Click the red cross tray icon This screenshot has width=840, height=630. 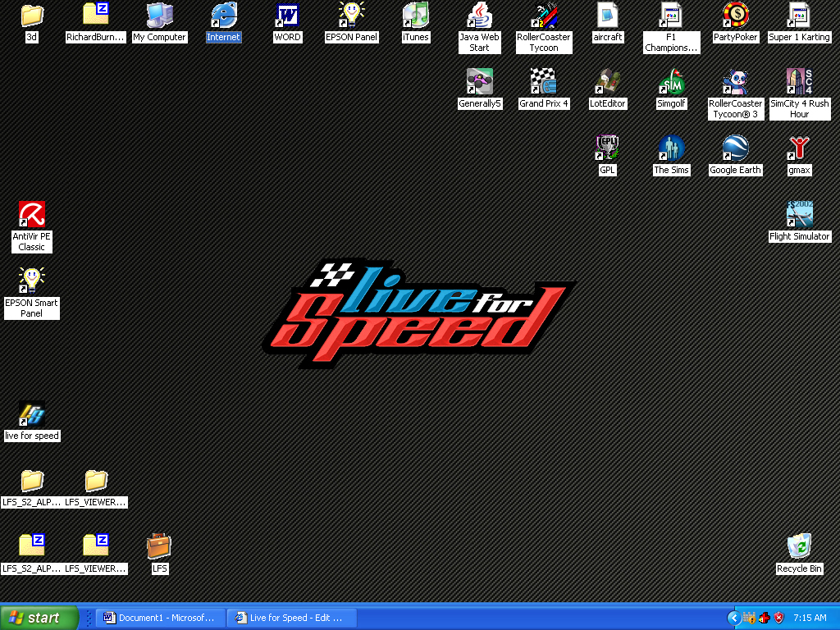click(x=765, y=619)
